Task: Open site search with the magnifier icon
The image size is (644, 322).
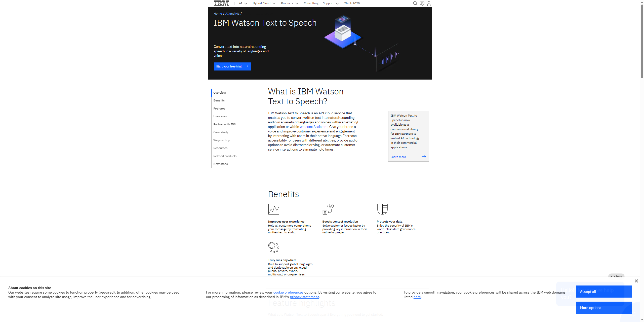Action: pyautogui.click(x=415, y=3)
